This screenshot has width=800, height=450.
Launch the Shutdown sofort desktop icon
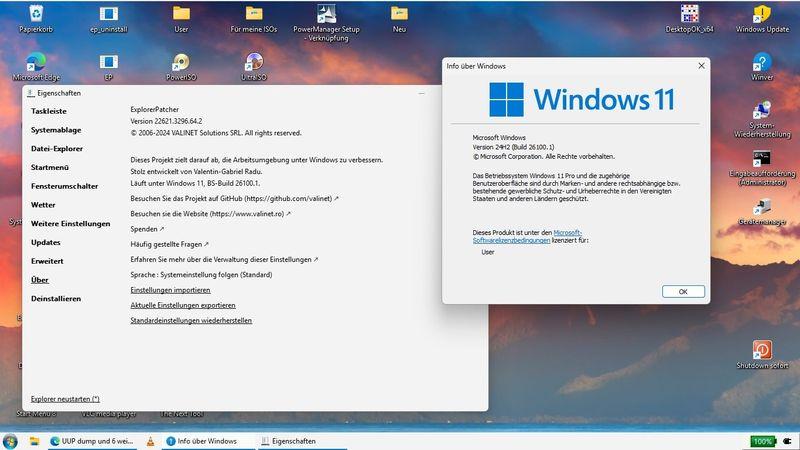coord(762,354)
